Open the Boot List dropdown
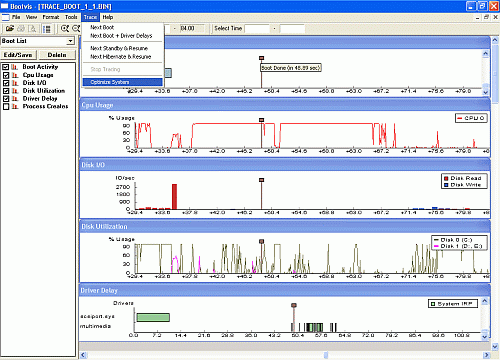 tap(70, 41)
